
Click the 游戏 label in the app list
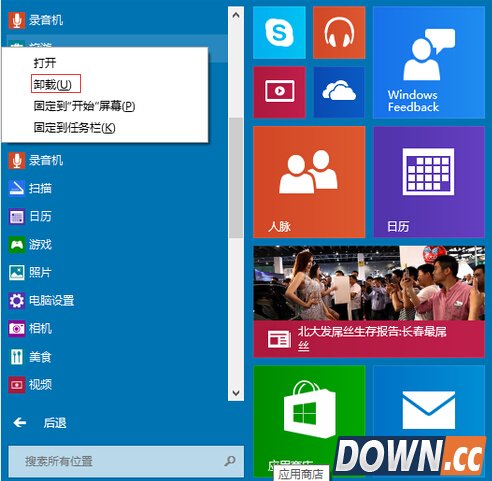[40, 245]
